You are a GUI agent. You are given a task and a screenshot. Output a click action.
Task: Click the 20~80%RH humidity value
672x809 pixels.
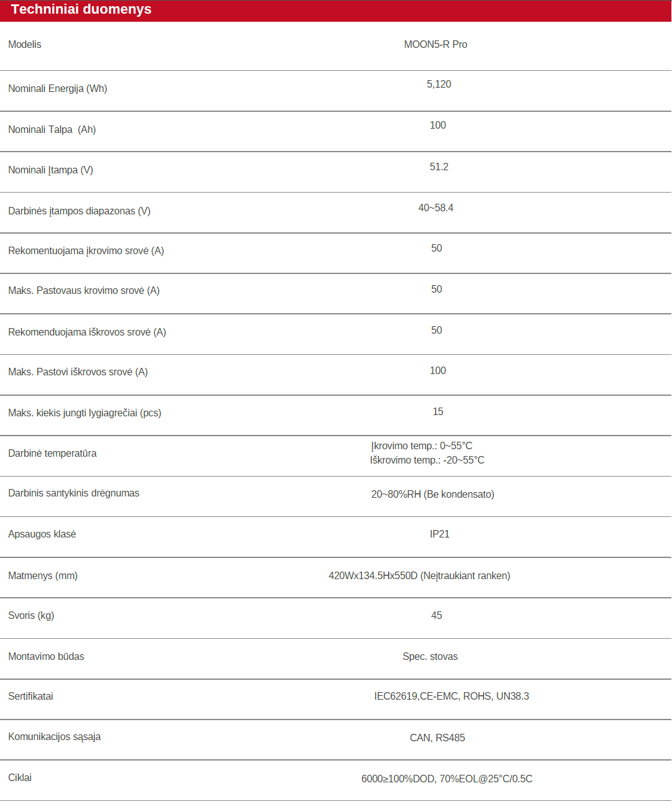click(x=433, y=495)
